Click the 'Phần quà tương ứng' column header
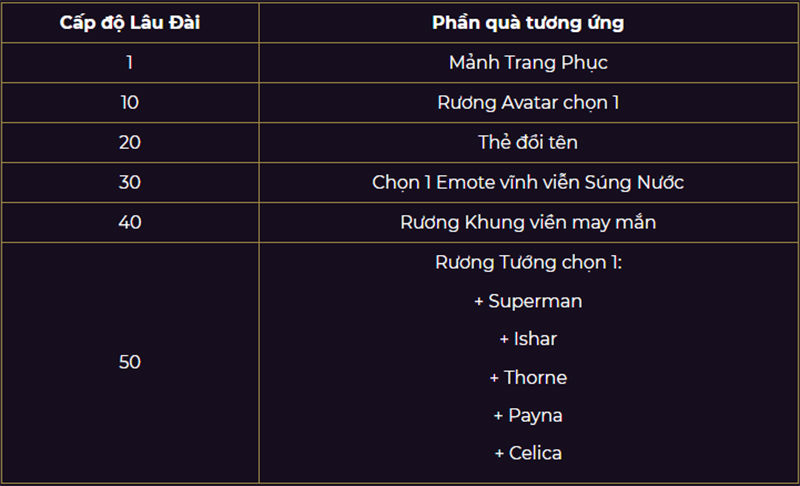Viewport: 800px width, 486px height. [x=528, y=23]
